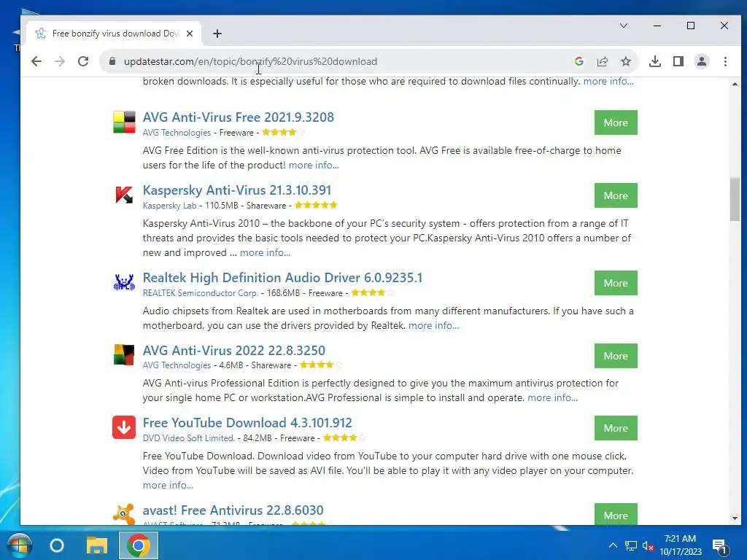Click the Google icon in address bar

click(x=578, y=61)
